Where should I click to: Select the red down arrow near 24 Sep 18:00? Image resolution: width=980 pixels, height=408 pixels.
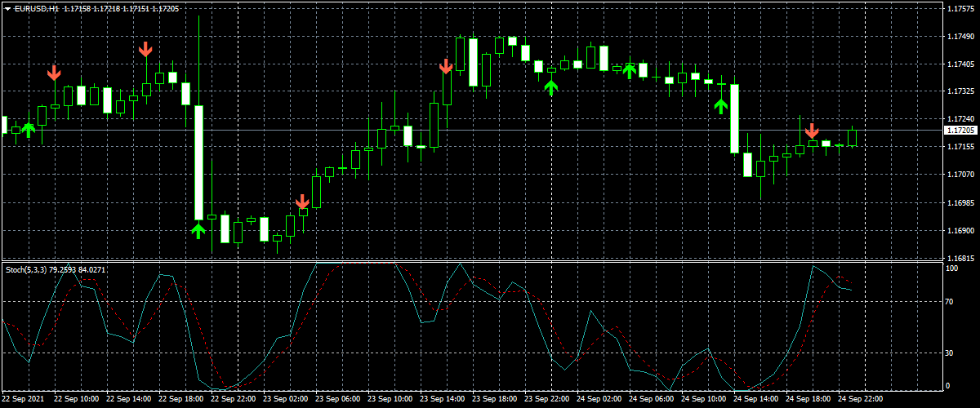812,131
